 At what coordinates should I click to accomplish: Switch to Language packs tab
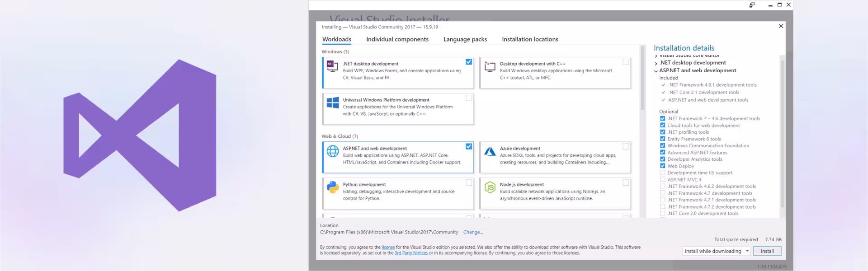point(465,39)
